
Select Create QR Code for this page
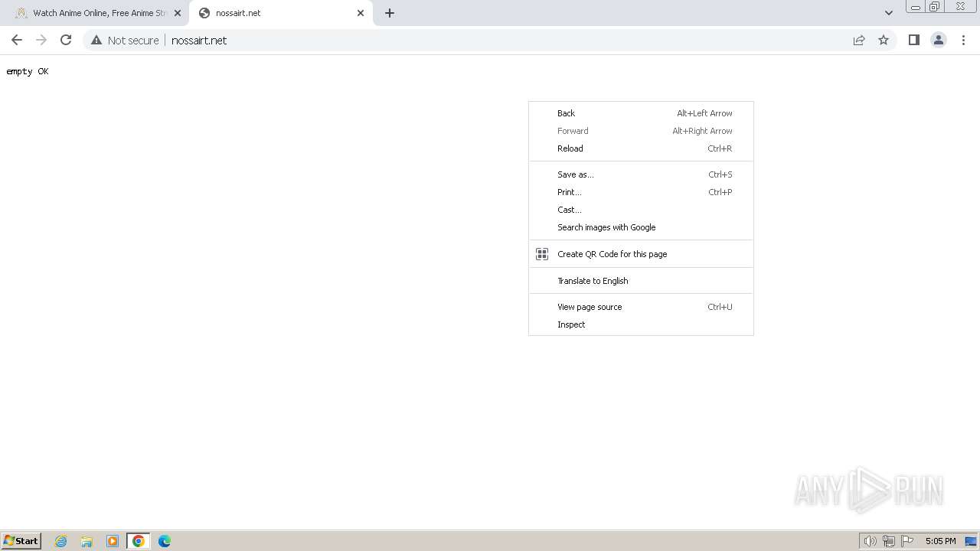pyautogui.click(x=641, y=254)
